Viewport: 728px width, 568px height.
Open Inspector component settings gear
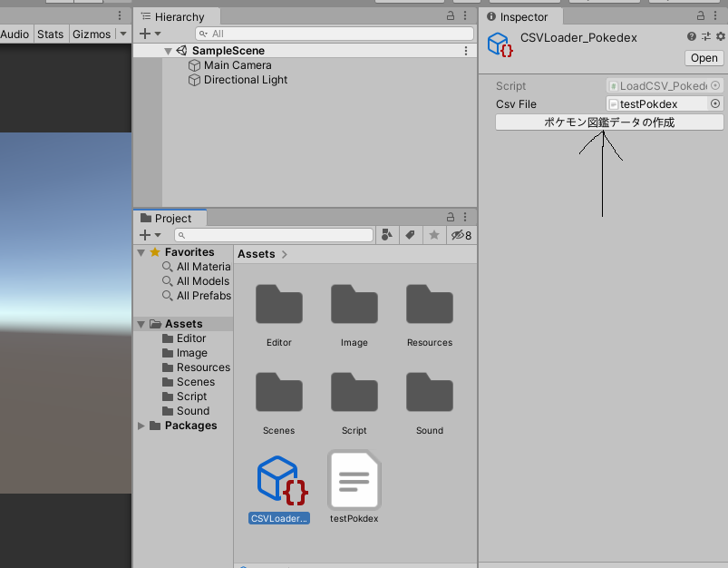click(720, 36)
